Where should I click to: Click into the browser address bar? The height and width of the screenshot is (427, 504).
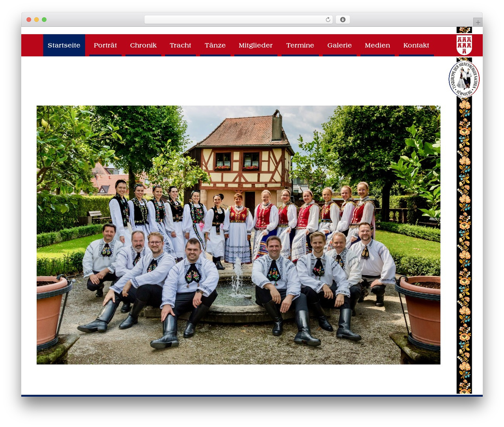click(x=239, y=20)
